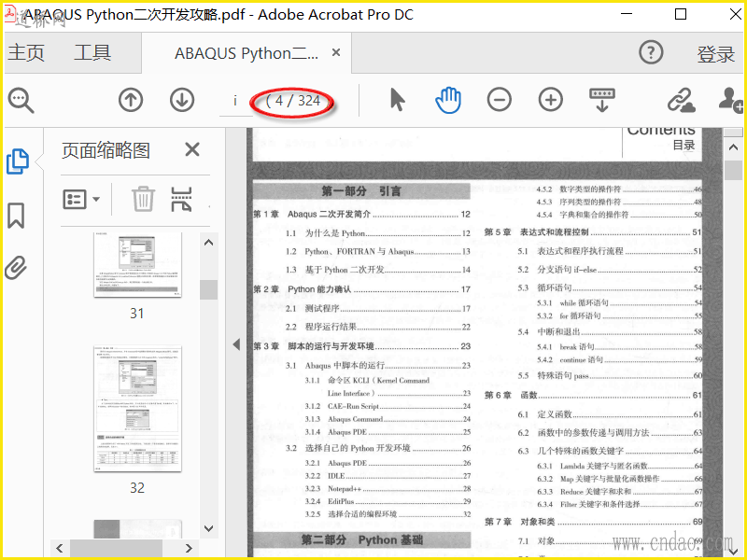Image resolution: width=747 pixels, height=560 pixels.
Task: Switch to the 主页 tab
Action: click(26, 52)
